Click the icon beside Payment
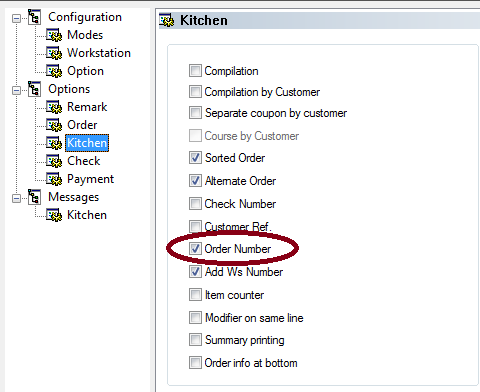The width and height of the screenshot is (480, 392). (x=54, y=179)
